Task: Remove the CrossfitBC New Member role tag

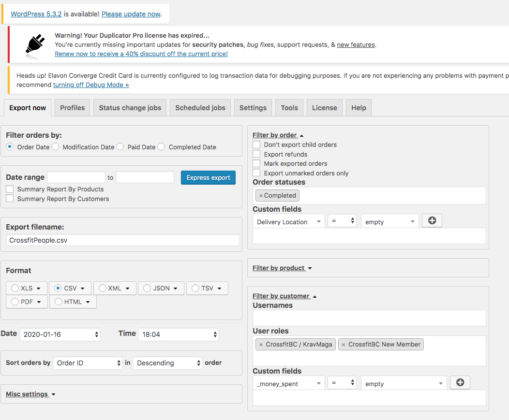Action: 344,345
